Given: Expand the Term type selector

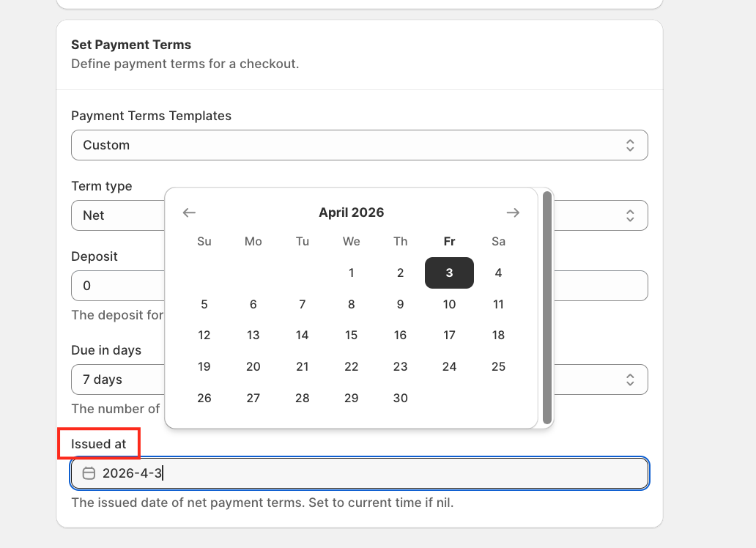Looking at the screenshot, I should pyautogui.click(x=601, y=215).
